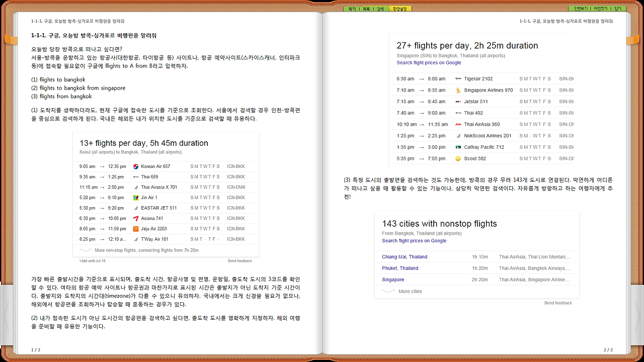The height and width of the screenshot is (362, 644).
Task: Select the Cathay Pacific 712 flight name
Action: pyautogui.click(x=484, y=147)
